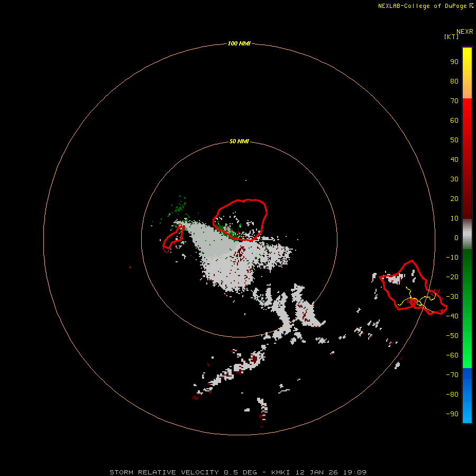Click the -80 value on the velocity scale
This screenshot has height=476, width=476.
click(x=452, y=395)
